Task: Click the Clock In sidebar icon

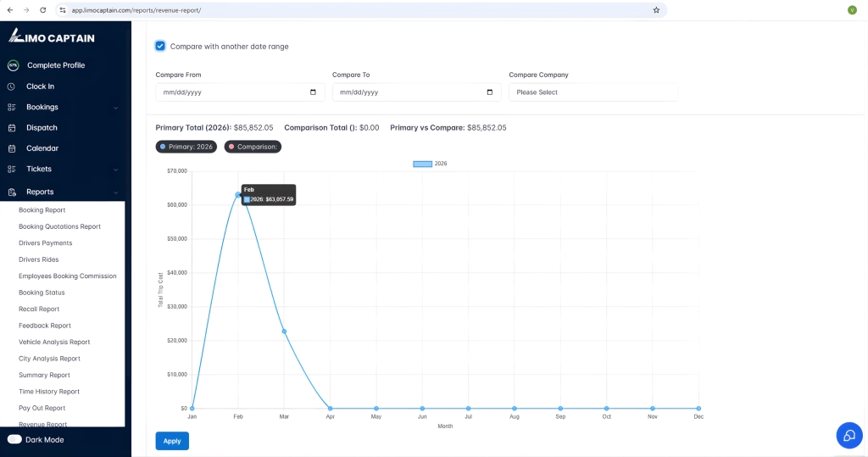Action: (12, 86)
